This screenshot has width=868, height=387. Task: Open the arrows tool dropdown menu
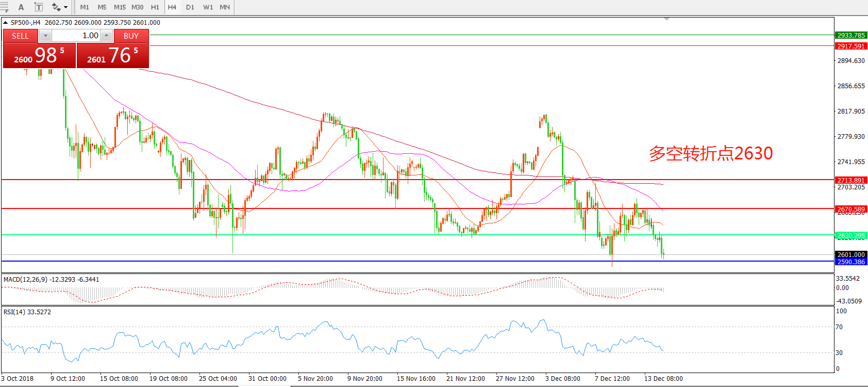pos(65,7)
